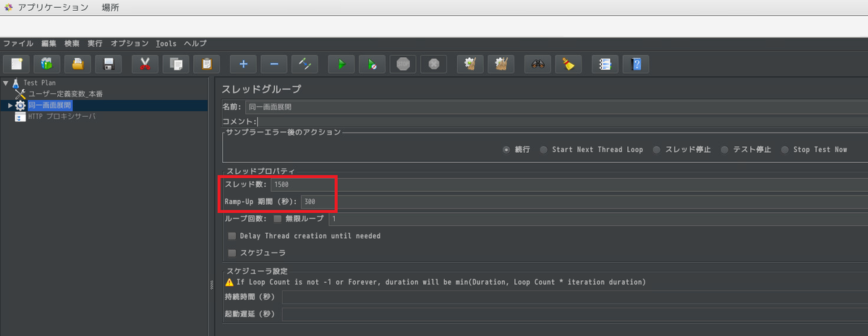Open the Templates toolbar icon
868x336 pixels.
tap(47, 64)
